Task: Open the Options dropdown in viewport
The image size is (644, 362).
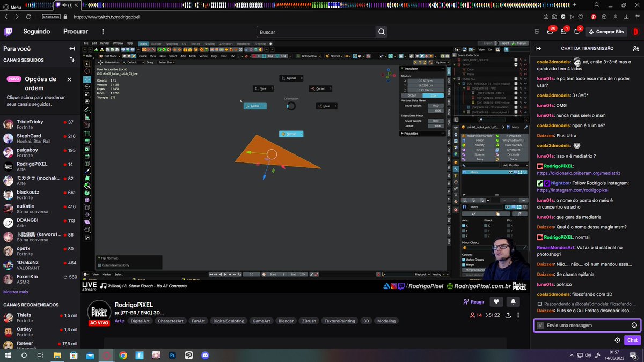Action: tap(442, 62)
